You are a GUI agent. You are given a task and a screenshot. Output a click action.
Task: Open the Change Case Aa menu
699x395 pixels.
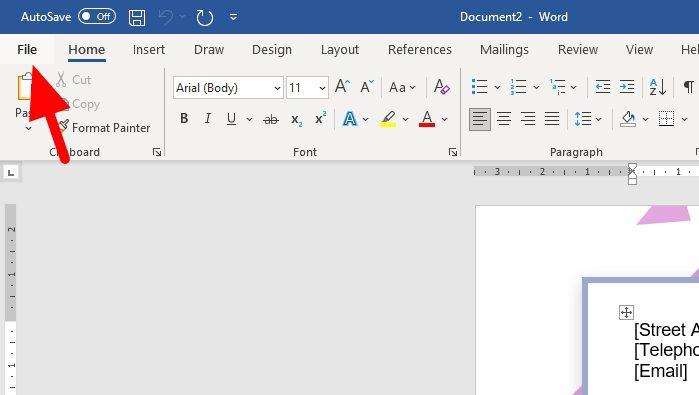tap(402, 87)
